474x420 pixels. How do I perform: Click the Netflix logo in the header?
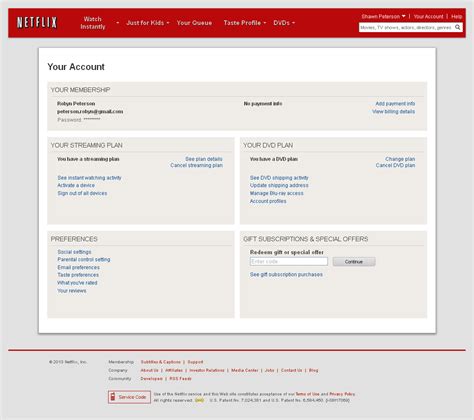tap(37, 23)
